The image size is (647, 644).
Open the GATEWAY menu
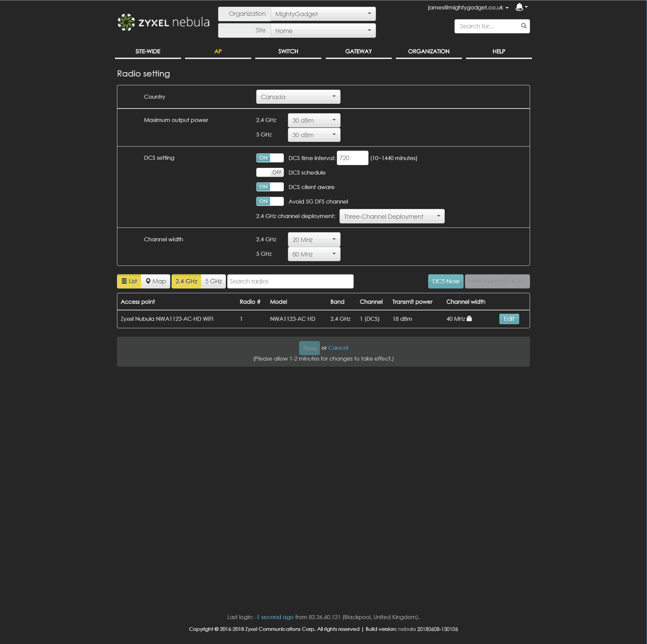pyautogui.click(x=358, y=52)
